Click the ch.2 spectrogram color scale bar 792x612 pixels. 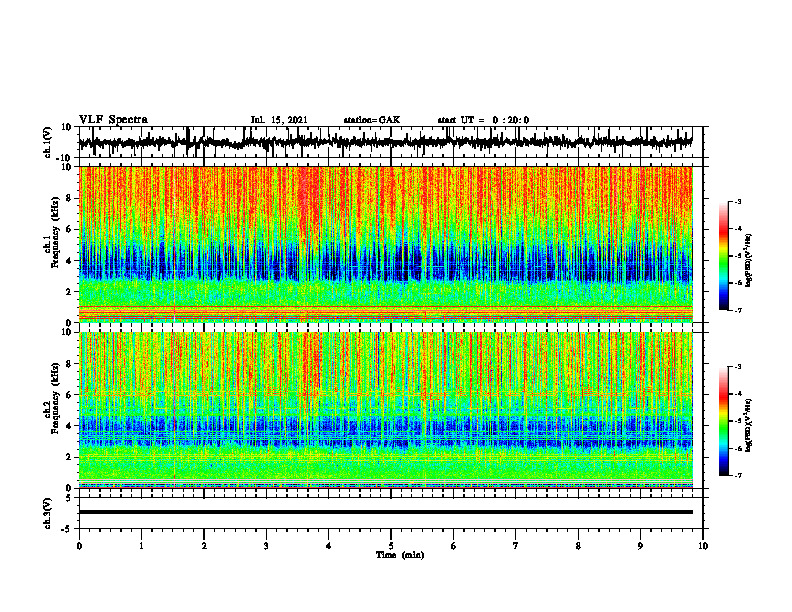point(723,421)
